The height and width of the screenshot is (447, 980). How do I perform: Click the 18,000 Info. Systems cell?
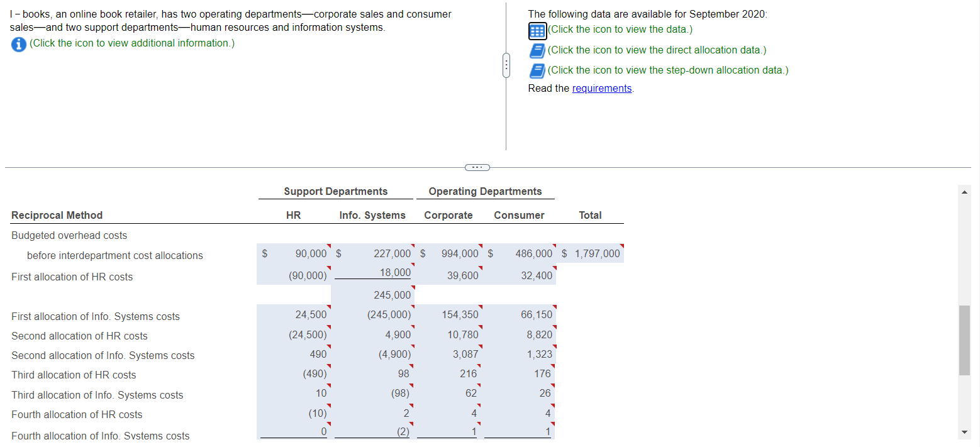click(x=373, y=273)
